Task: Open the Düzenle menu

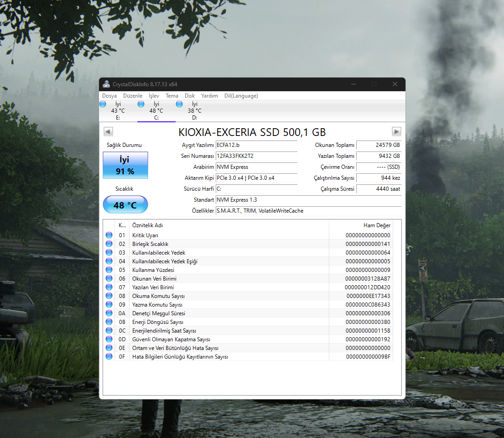Action: pyautogui.click(x=132, y=96)
